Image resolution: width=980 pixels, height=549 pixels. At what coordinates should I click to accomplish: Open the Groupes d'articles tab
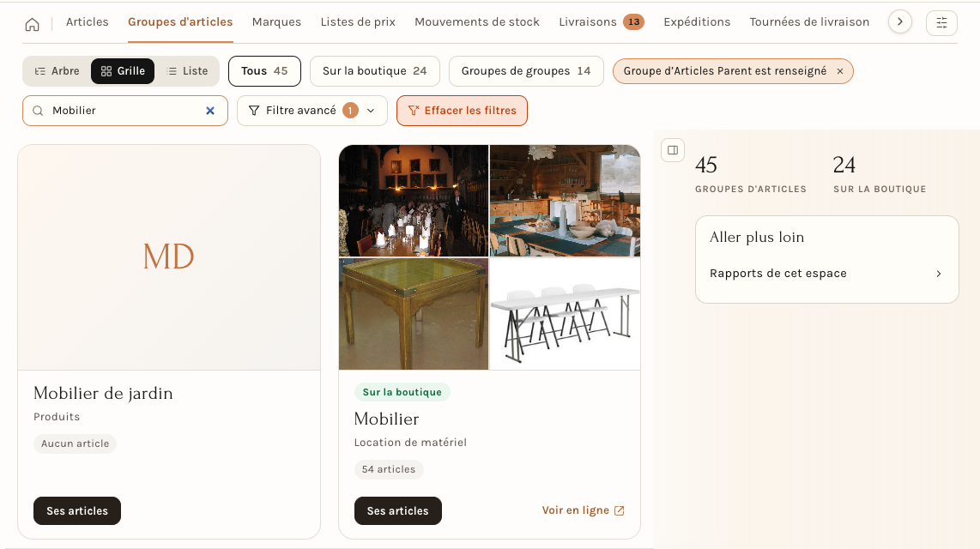click(180, 21)
